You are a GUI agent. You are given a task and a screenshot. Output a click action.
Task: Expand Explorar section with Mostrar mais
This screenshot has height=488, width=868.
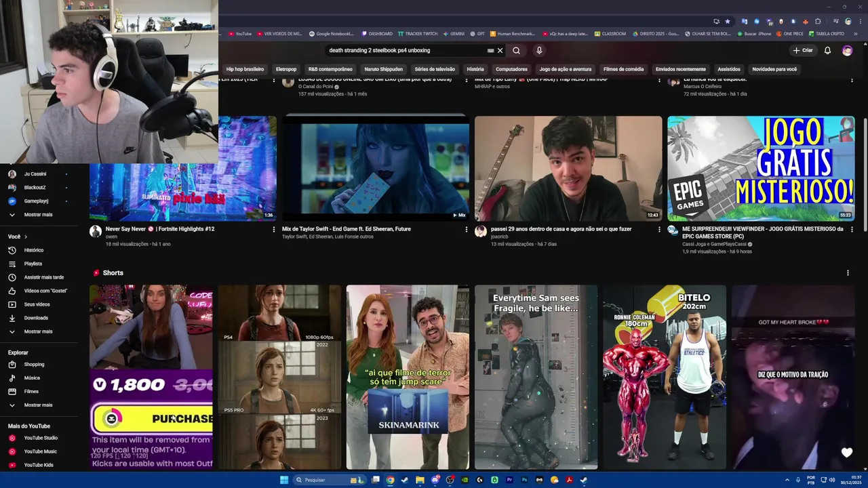pos(39,405)
